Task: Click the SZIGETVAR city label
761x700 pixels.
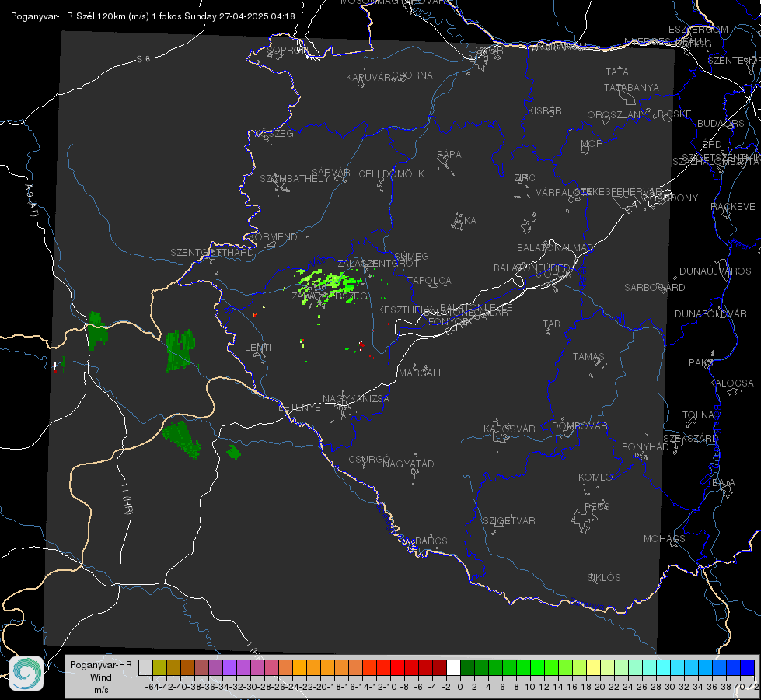Action: (508, 520)
